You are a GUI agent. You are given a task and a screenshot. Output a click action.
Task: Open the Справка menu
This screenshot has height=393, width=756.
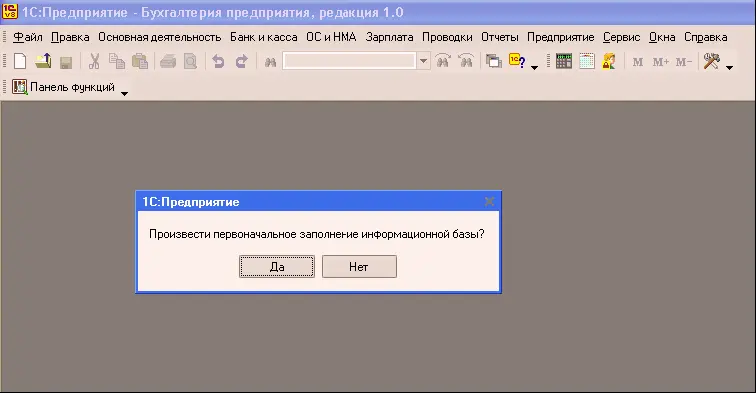705,37
